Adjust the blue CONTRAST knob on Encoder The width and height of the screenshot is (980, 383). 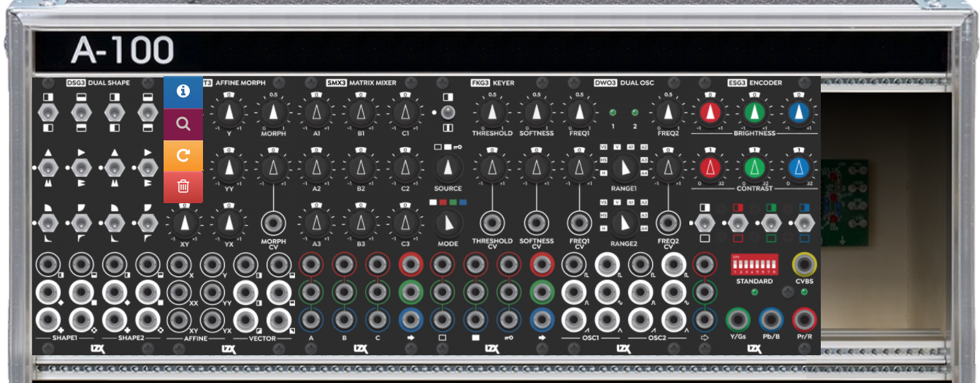click(x=798, y=167)
